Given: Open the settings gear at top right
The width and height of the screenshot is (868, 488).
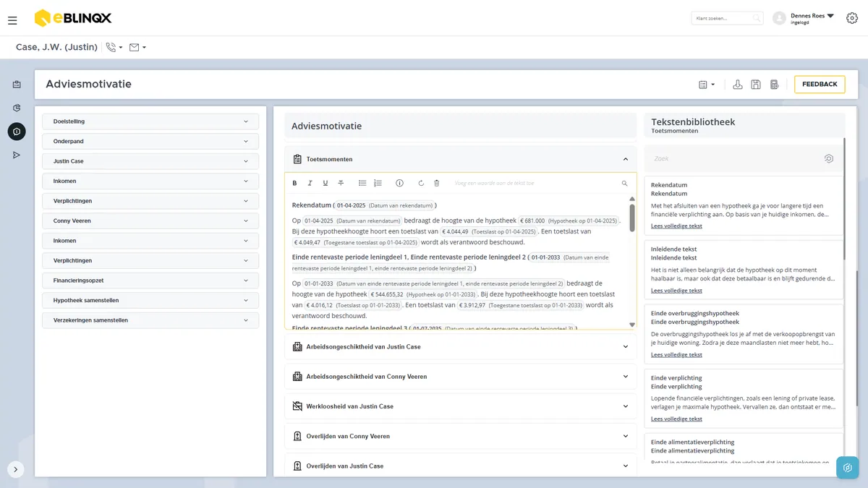Looking at the screenshot, I should (851, 18).
